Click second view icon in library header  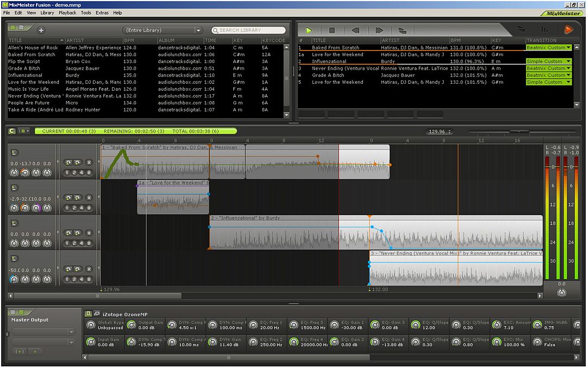[21, 27]
